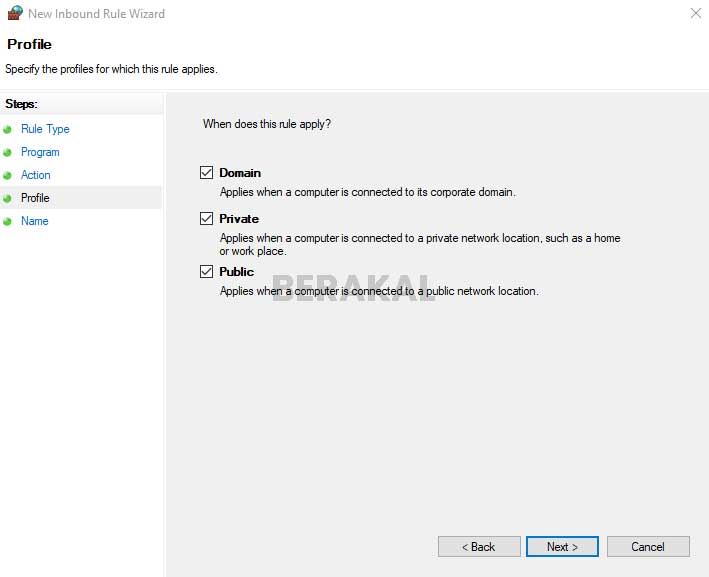Click the bold Public label text
709x577 pixels.
[237, 272]
